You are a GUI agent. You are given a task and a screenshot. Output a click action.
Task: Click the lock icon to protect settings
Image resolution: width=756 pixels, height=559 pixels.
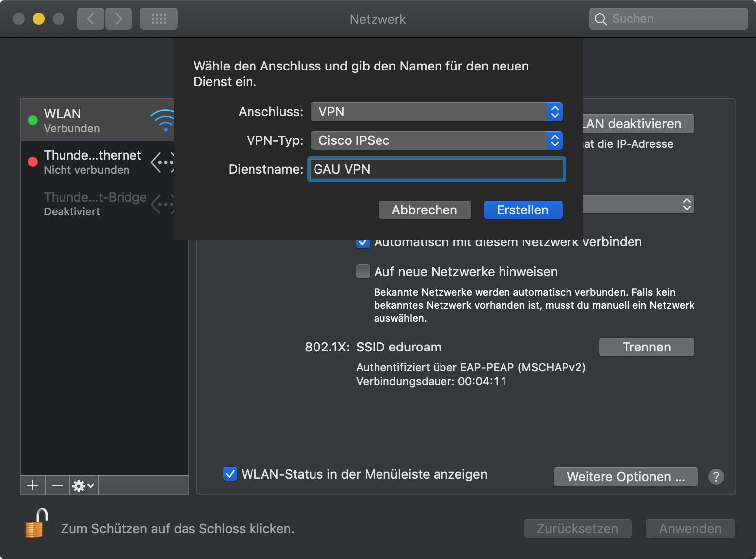click(x=37, y=523)
